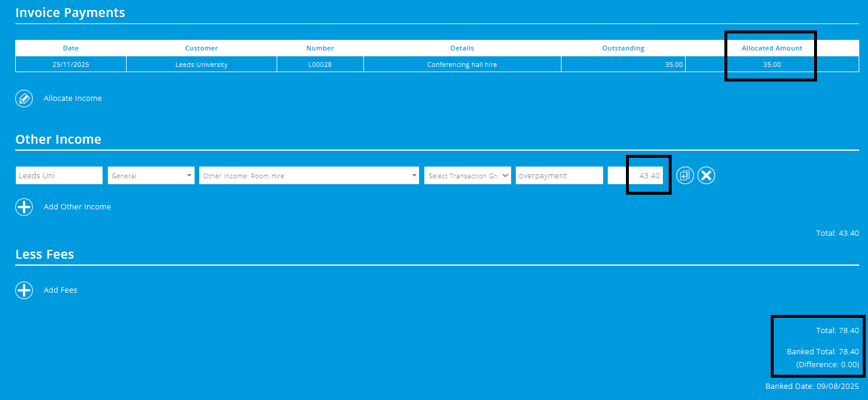Select the Leeds Uni customer name field
868x400 pixels.
[x=59, y=175]
